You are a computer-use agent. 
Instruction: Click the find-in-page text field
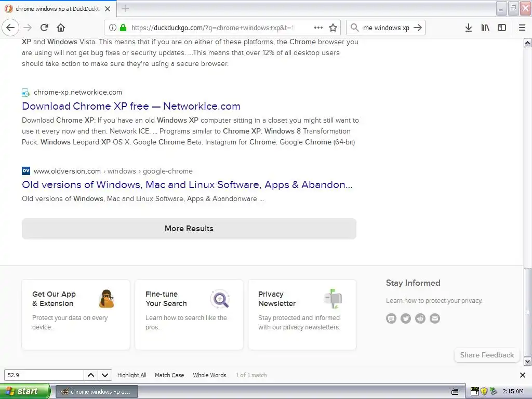pyautogui.click(x=44, y=375)
